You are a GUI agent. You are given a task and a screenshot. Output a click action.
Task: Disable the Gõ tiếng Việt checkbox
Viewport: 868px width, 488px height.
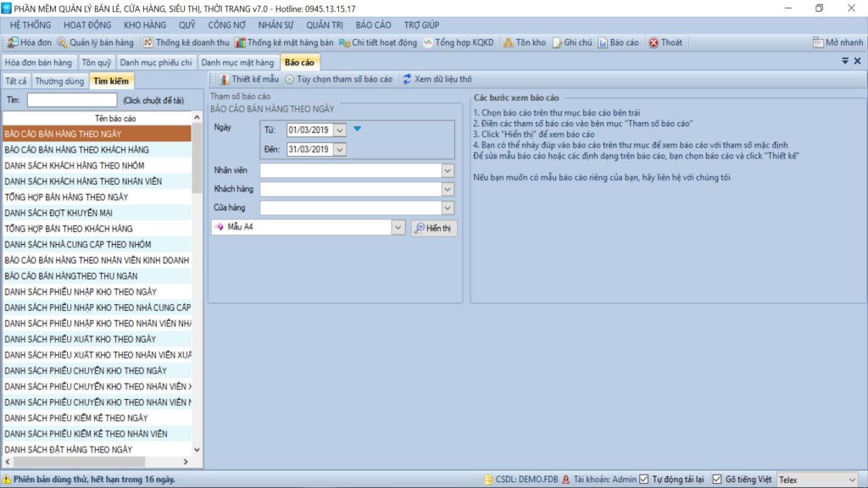point(717,480)
